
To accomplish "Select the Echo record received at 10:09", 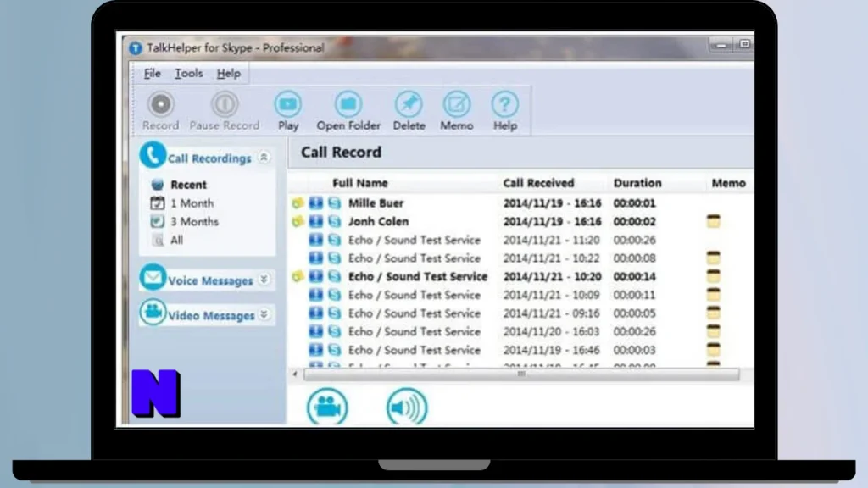I will tap(520, 295).
